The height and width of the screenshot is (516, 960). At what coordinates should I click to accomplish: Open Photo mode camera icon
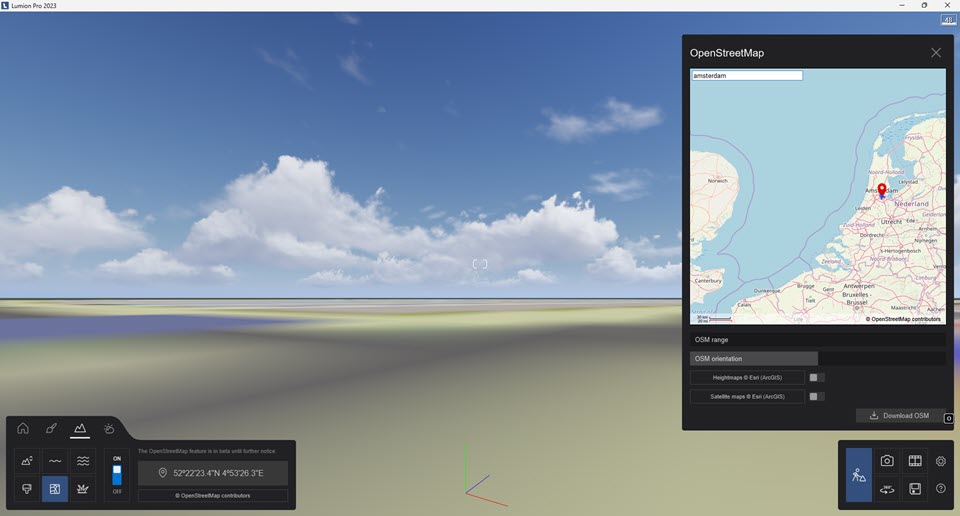pyautogui.click(x=887, y=461)
